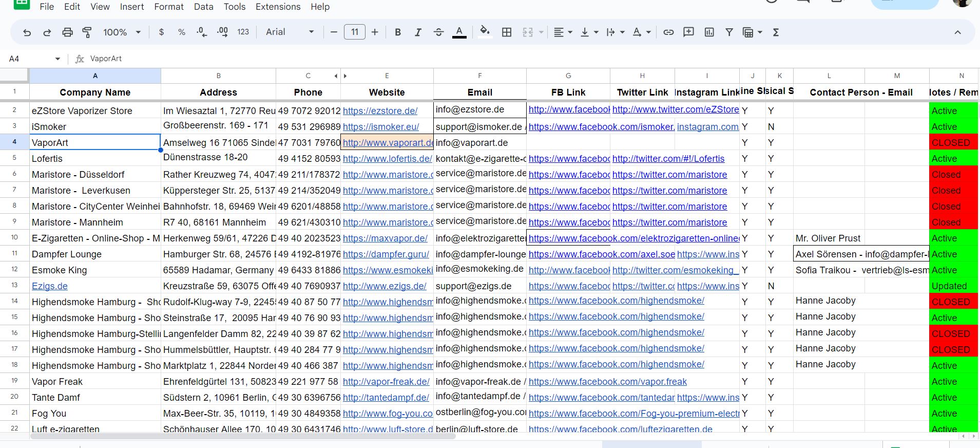
Task: Open the borders menu
Action: (x=507, y=32)
